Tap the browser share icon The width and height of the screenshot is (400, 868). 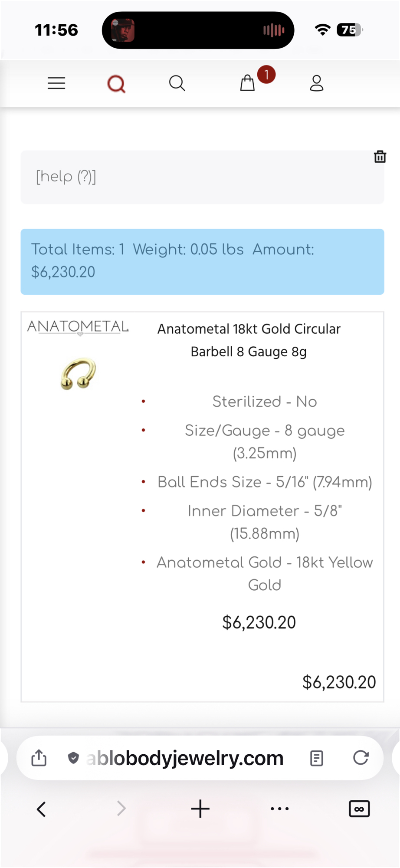point(39,758)
